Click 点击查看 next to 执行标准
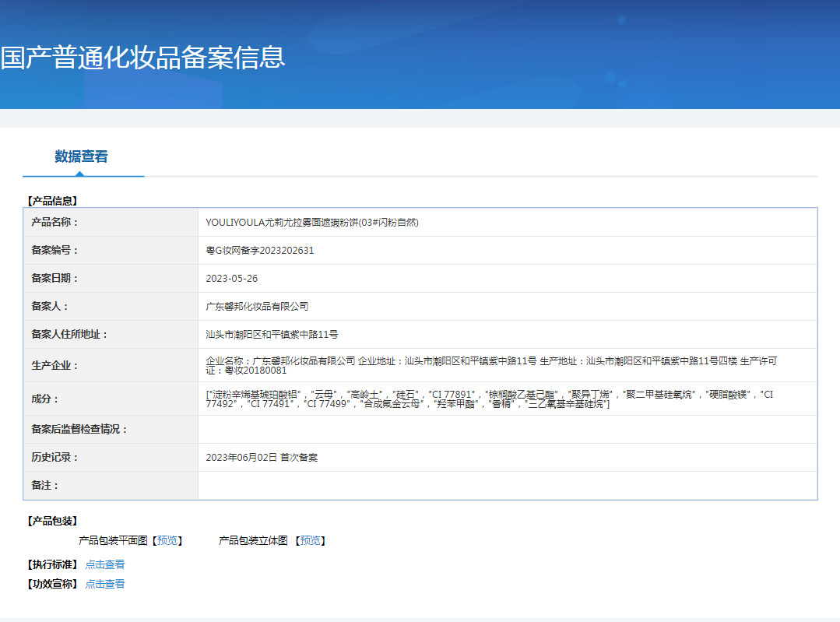The image size is (840, 622). pyautogui.click(x=105, y=564)
